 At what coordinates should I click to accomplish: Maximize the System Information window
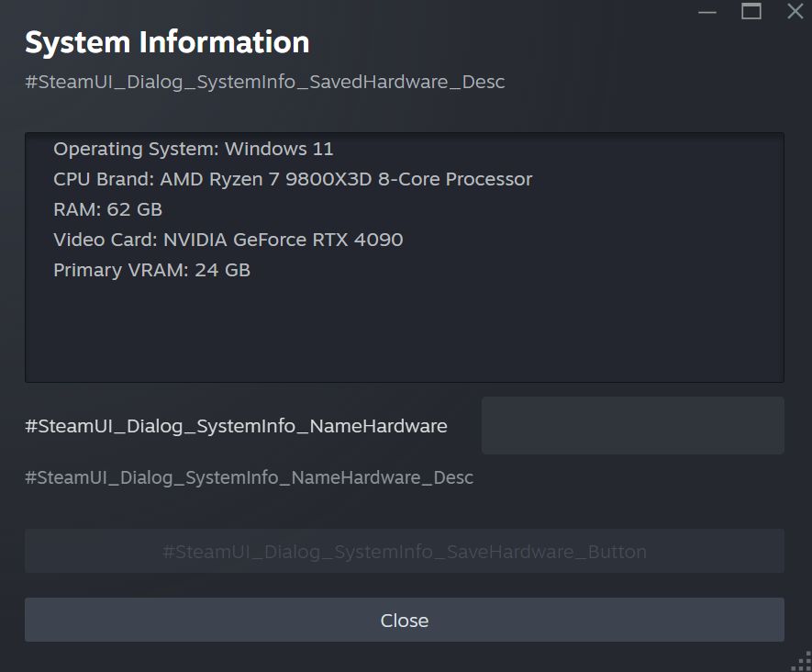pos(751,12)
